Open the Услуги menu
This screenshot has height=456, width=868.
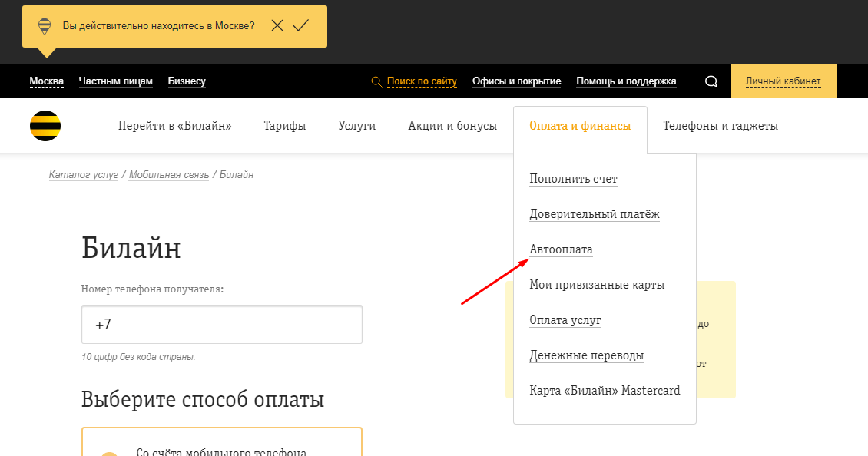357,126
